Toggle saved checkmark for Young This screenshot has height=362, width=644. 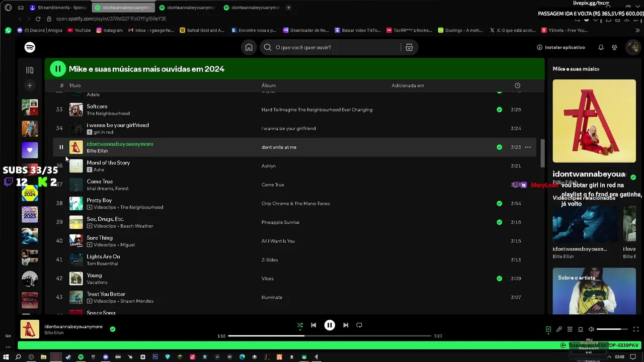(499, 279)
